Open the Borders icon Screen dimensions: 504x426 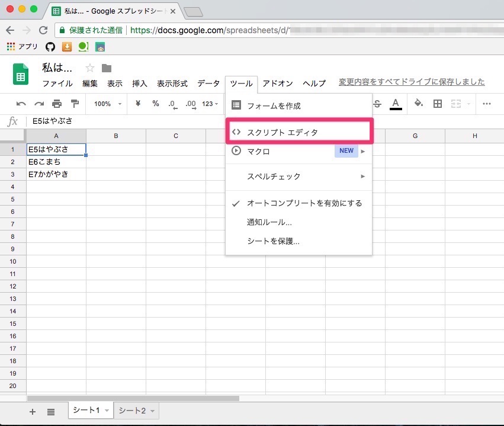coord(436,103)
